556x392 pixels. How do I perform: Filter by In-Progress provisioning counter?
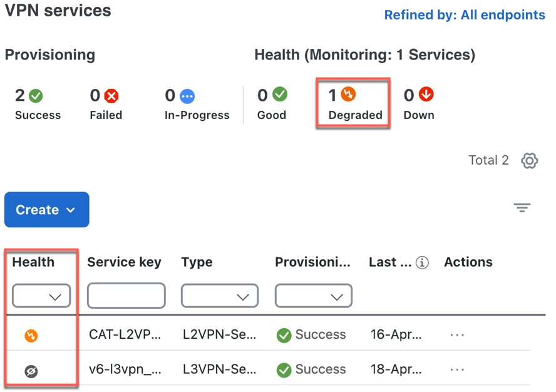click(x=197, y=105)
